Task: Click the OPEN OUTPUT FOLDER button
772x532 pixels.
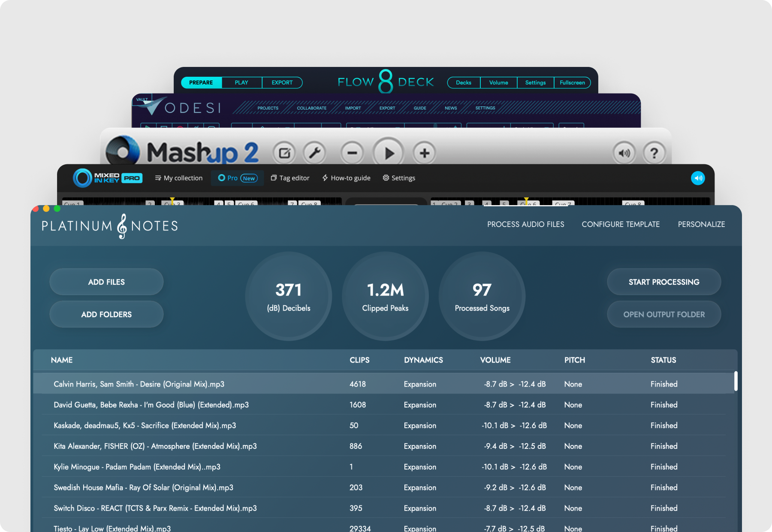Action: [x=664, y=314]
